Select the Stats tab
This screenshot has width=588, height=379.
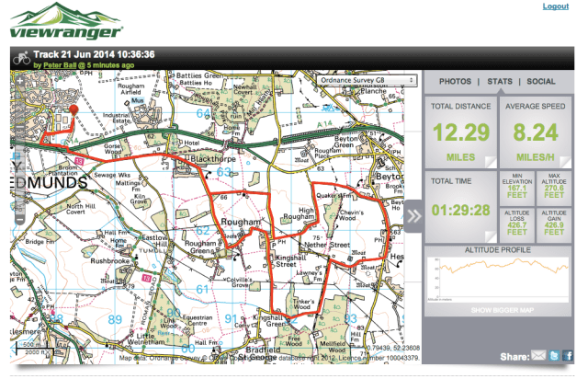click(x=500, y=82)
